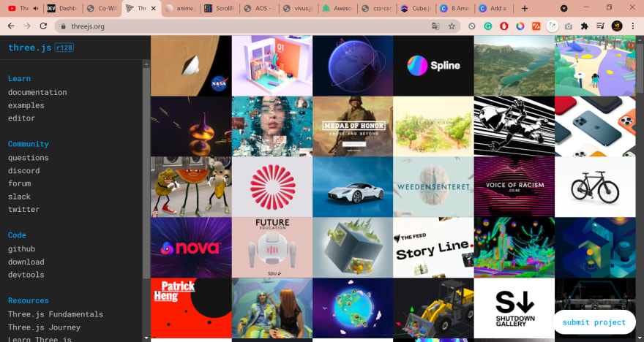
Task: Click the padlock site info icon
Action: pyautogui.click(x=63, y=26)
